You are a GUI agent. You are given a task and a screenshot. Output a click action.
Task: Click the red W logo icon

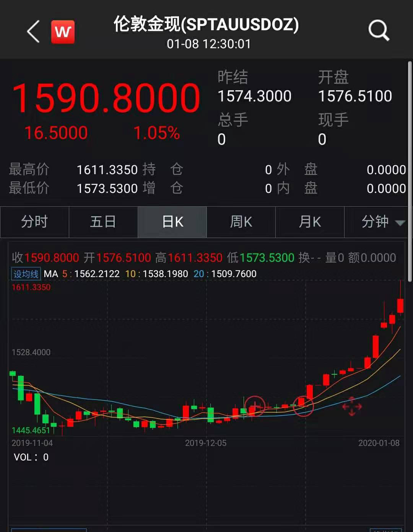click(x=63, y=32)
